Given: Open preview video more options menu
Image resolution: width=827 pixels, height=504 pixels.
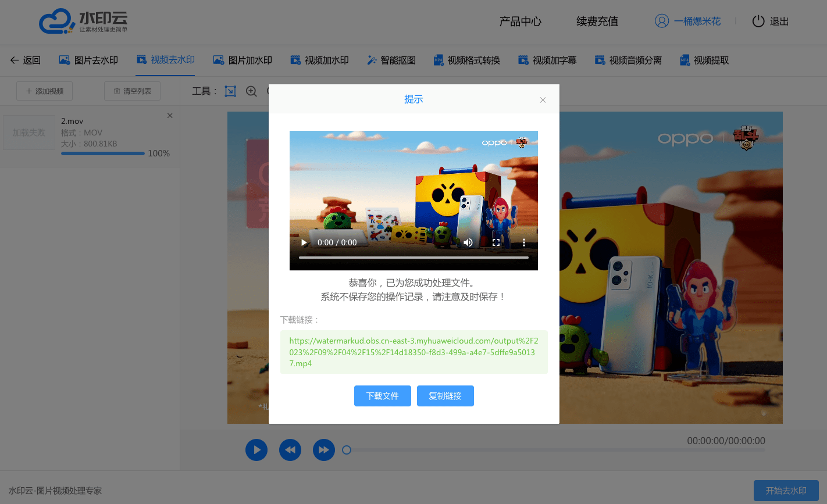Looking at the screenshot, I should click(x=524, y=242).
